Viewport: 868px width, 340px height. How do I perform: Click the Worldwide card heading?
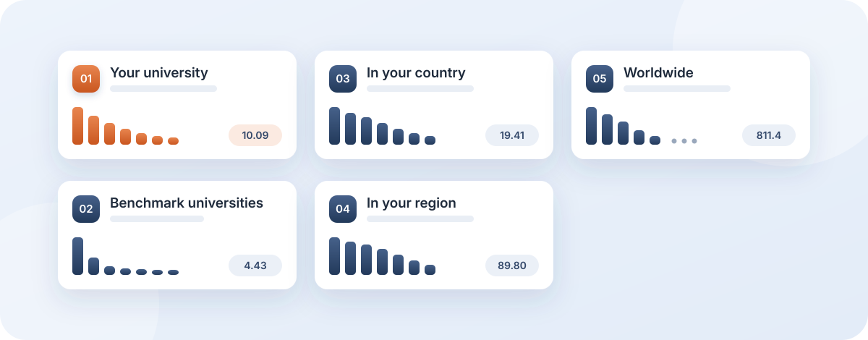(x=658, y=72)
